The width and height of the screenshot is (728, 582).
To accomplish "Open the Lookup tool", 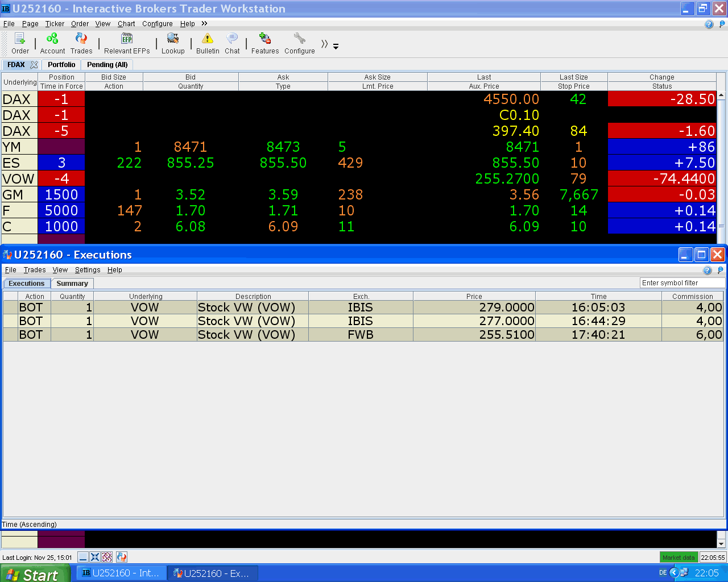I will click(173, 43).
